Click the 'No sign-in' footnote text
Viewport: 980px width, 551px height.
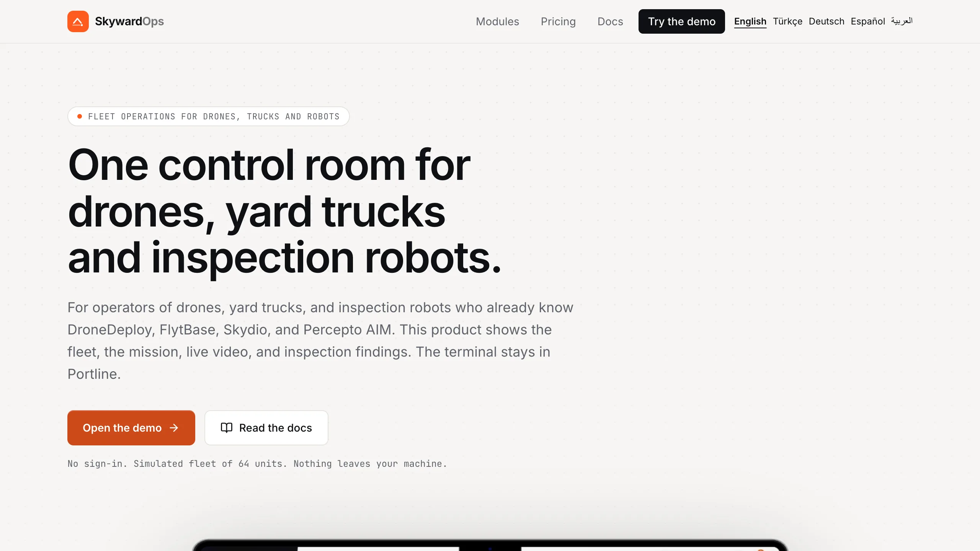[257, 464]
